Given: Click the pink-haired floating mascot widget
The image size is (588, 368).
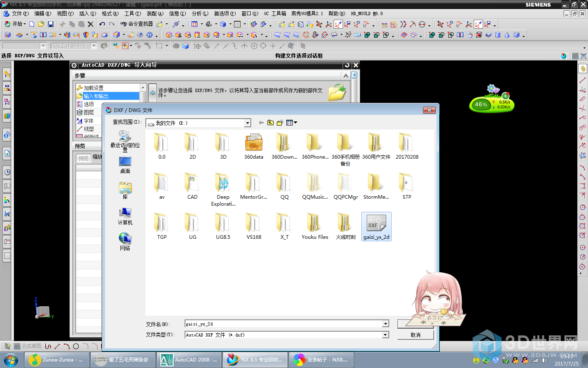Looking at the screenshot, I should (438, 299).
